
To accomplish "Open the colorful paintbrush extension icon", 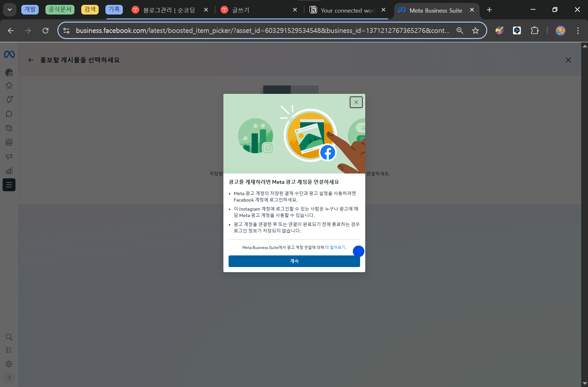I will [499, 31].
